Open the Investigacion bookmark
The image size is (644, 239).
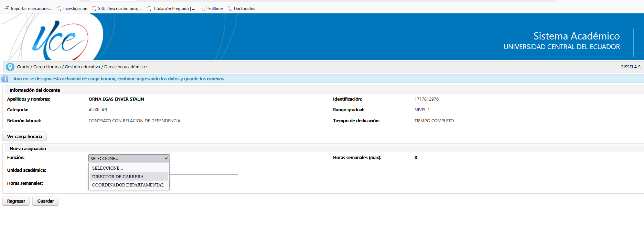72,9
